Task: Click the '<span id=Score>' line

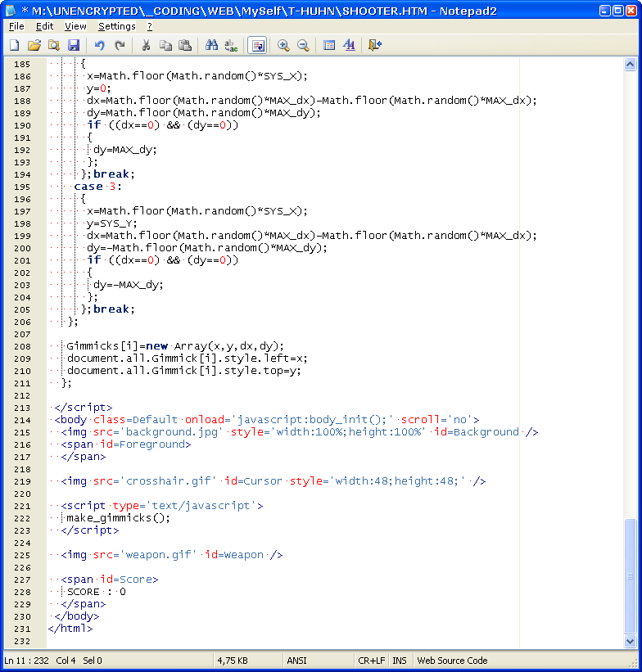Action: coord(110,580)
